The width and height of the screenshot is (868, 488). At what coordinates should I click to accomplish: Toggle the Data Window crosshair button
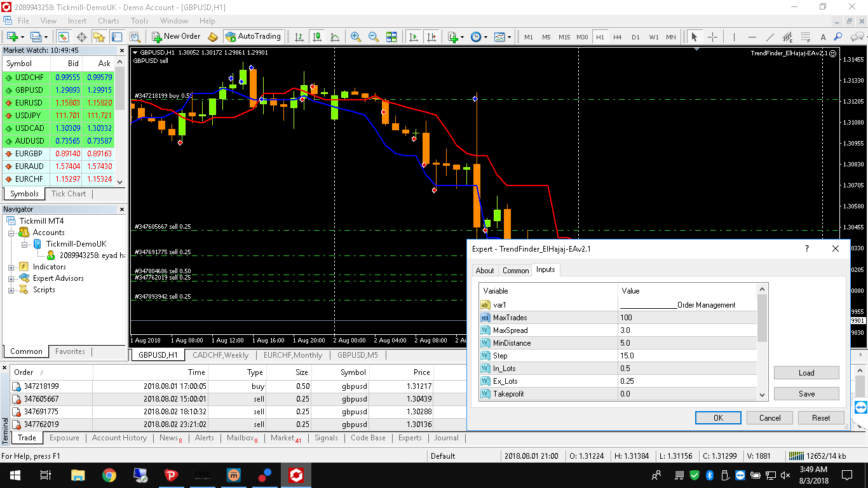coord(81,37)
